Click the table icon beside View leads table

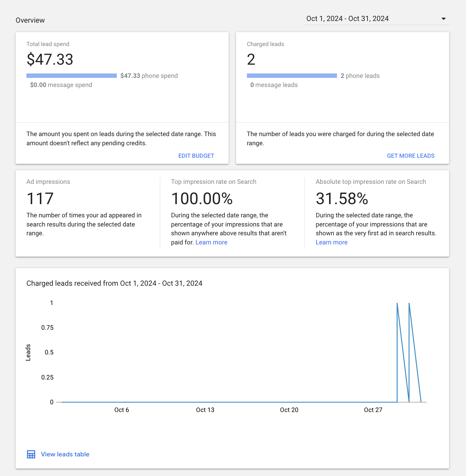click(x=31, y=454)
